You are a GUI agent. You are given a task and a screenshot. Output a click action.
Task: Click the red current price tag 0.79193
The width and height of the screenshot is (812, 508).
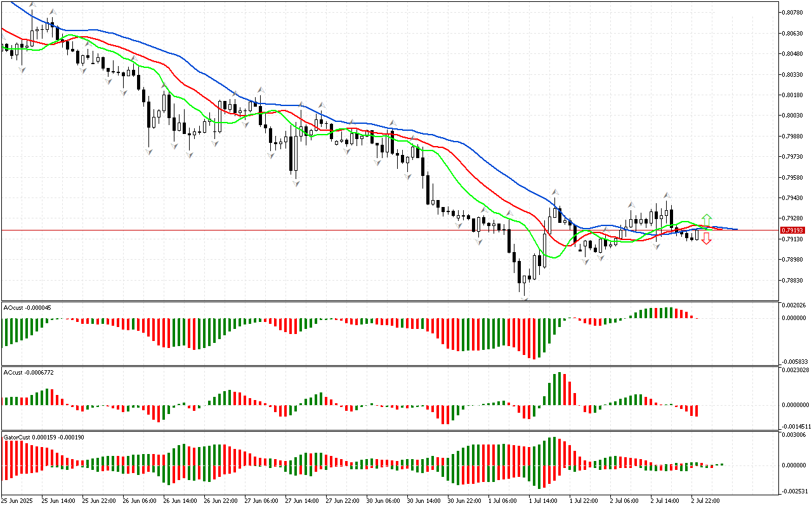tap(792, 230)
